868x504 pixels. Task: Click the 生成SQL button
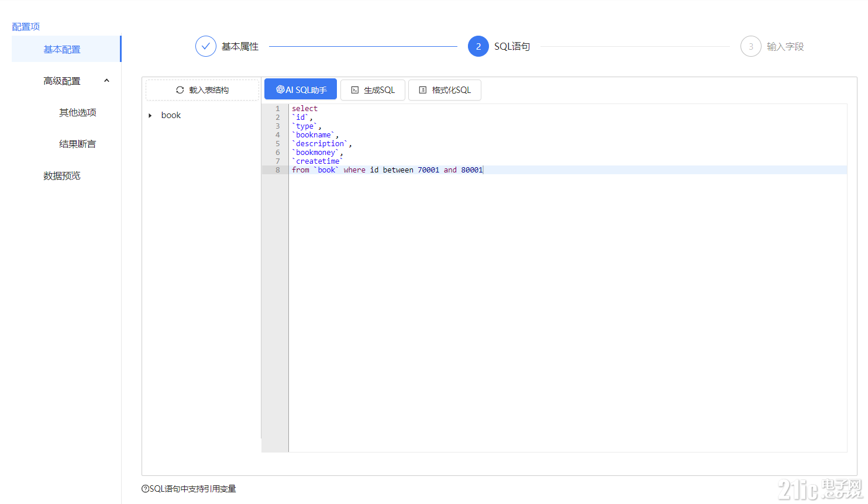tap(373, 90)
